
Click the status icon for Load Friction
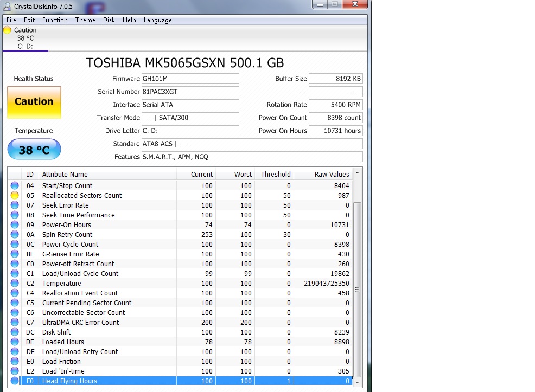(x=15, y=361)
